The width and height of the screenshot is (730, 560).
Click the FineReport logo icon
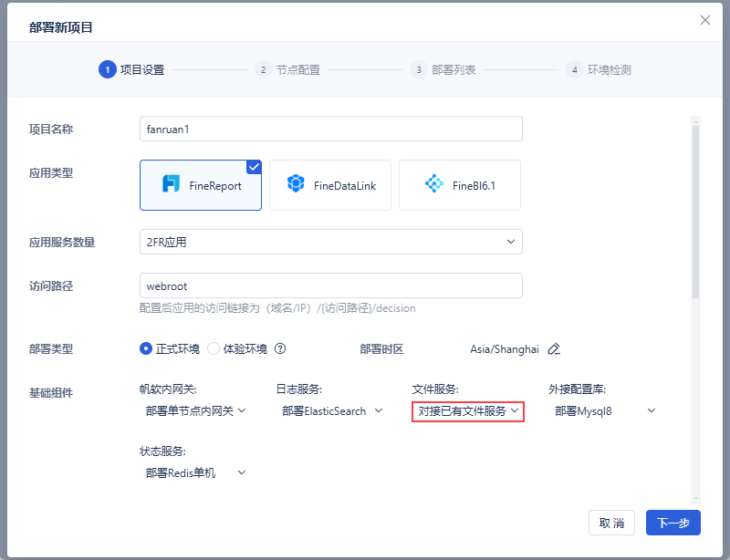pos(171,183)
